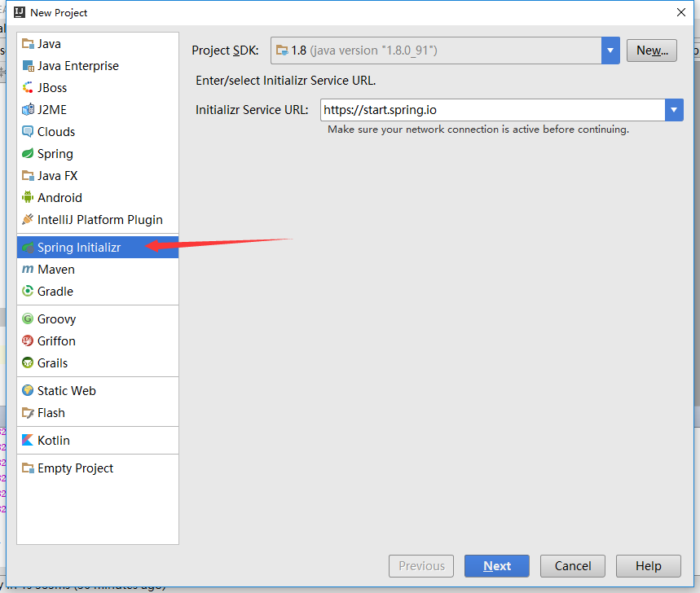Click the SDK folder icon beside 1.8
The width and height of the screenshot is (700, 593).
282,51
